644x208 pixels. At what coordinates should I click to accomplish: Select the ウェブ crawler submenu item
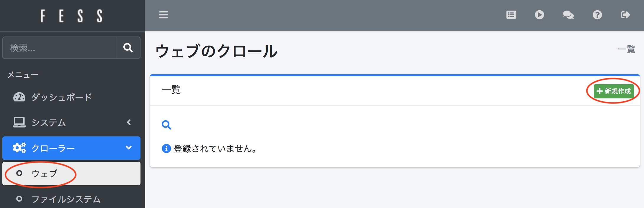click(44, 174)
